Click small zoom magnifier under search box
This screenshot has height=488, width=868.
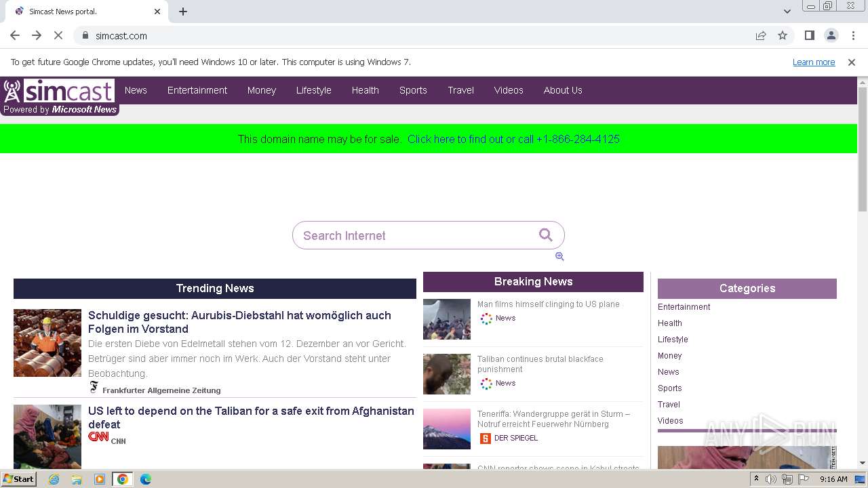(559, 256)
